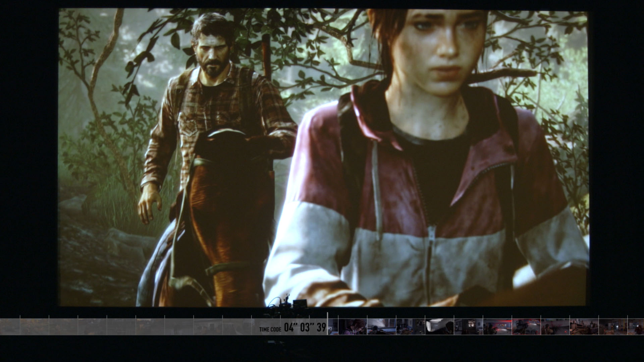Open the dark room with lit window thumbnail
This screenshot has width=644, height=362.
[x=468, y=326]
